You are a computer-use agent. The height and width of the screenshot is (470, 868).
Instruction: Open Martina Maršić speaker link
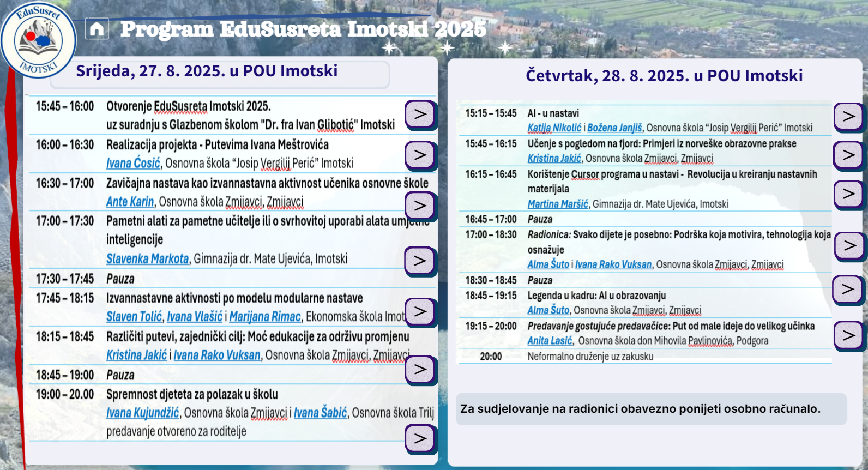click(558, 204)
